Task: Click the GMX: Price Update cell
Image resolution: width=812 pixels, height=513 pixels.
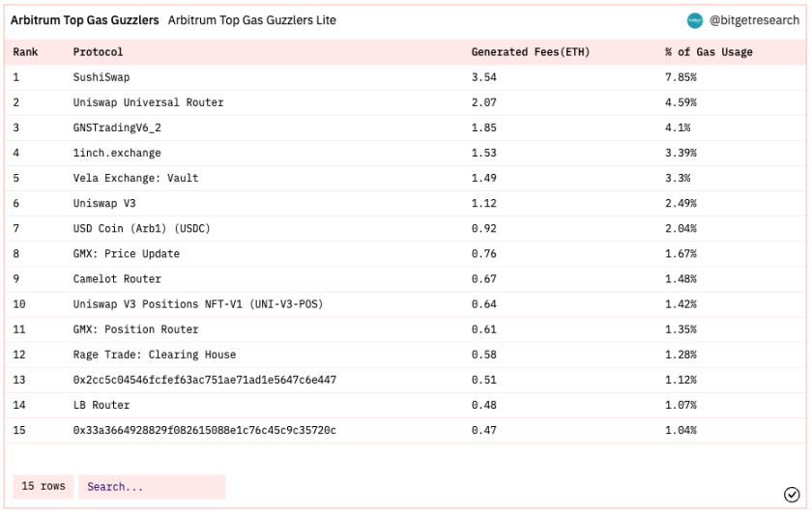Action: click(127, 254)
